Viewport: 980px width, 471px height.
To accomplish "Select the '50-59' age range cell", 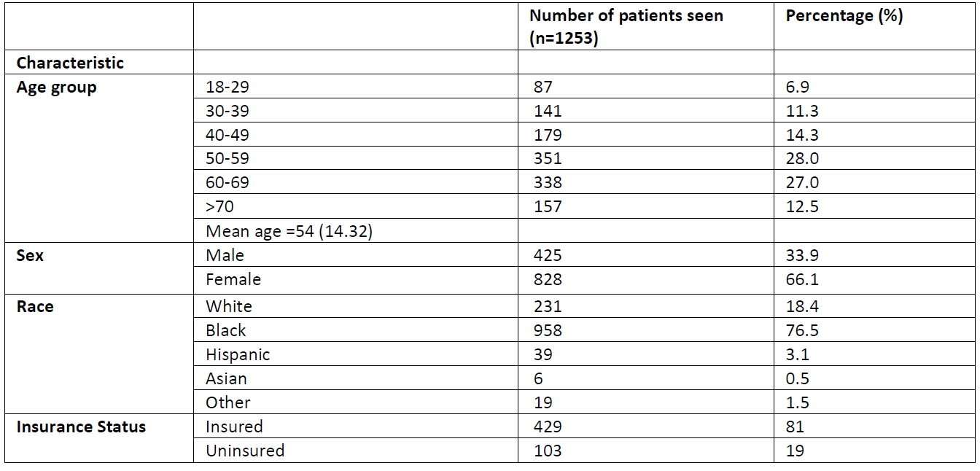I will tap(228, 159).
